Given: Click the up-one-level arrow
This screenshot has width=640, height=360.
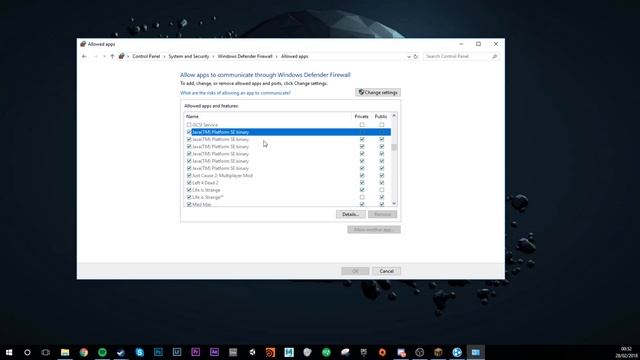Looking at the screenshot, I should coord(112,56).
